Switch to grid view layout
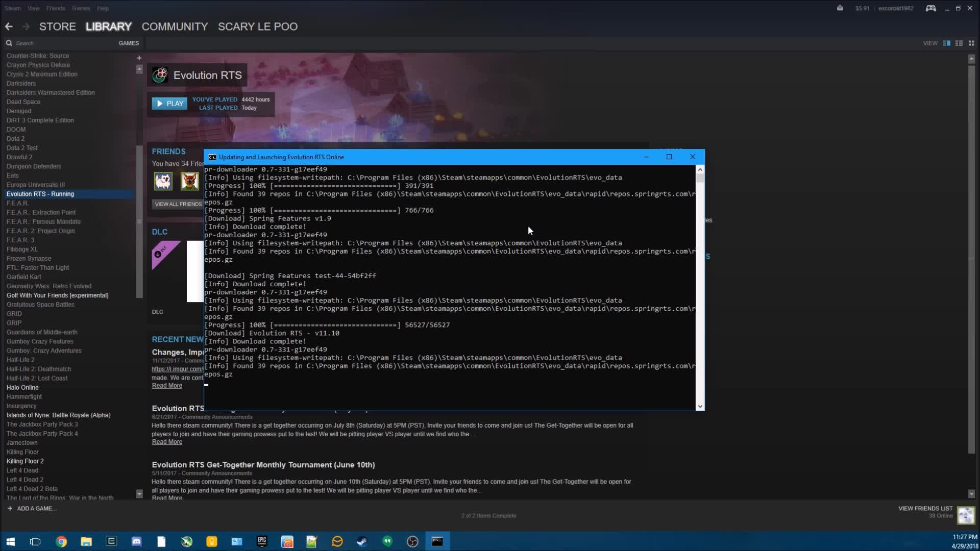 [x=971, y=43]
